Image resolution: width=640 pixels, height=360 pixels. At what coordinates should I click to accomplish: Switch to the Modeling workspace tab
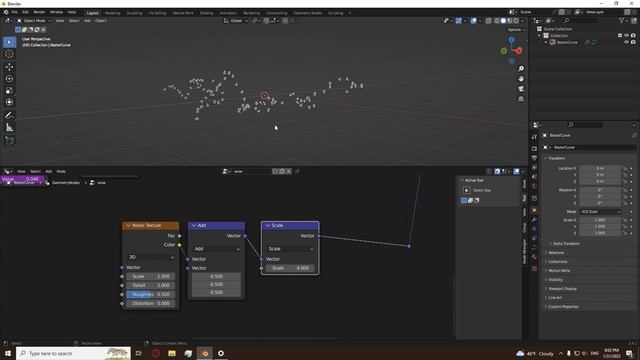(x=112, y=13)
